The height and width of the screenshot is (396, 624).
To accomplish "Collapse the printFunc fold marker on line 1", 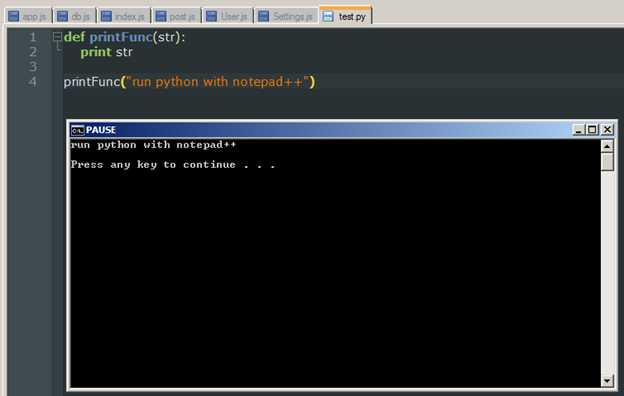I will (57, 37).
